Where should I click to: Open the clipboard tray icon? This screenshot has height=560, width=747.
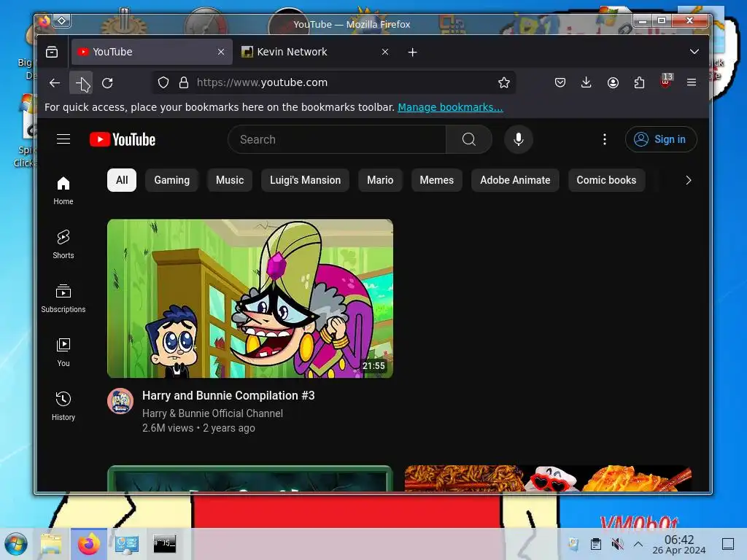click(595, 544)
